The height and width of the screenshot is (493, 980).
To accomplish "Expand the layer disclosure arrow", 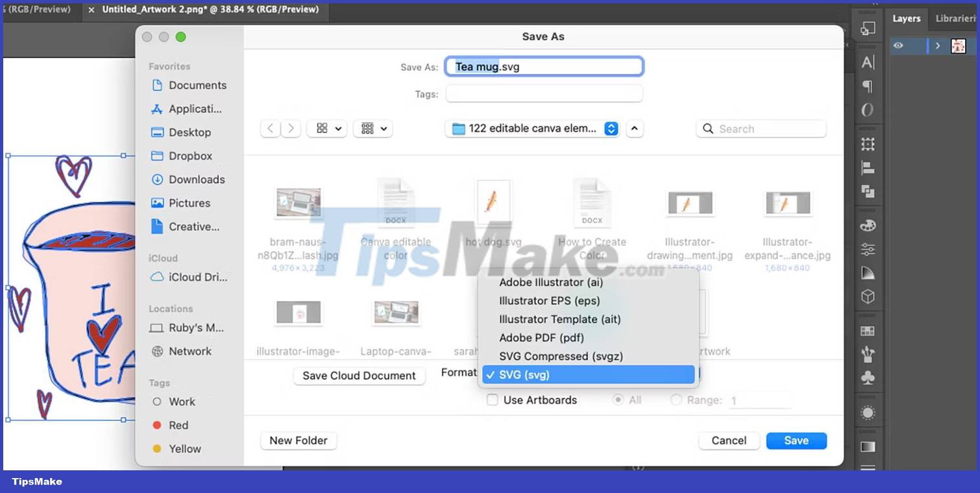I will (938, 45).
